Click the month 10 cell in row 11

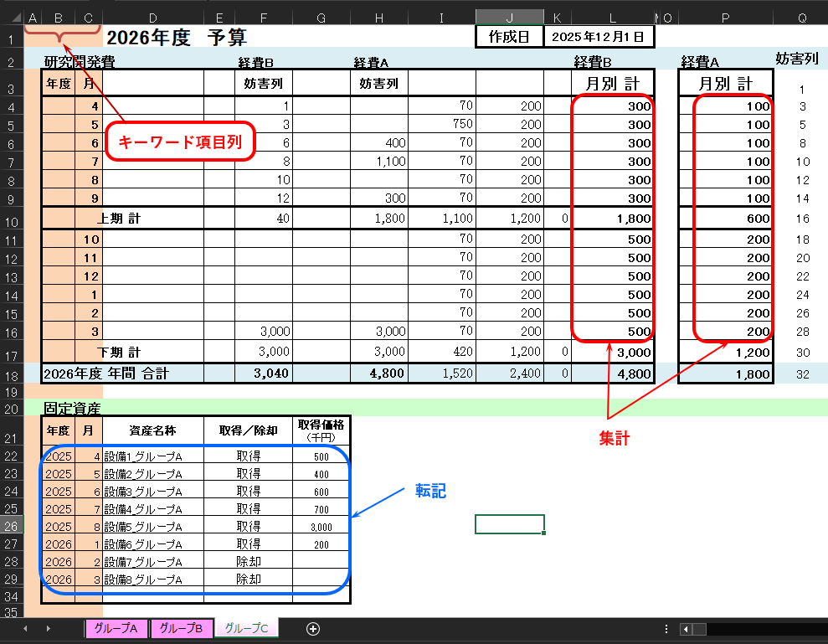coord(89,240)
